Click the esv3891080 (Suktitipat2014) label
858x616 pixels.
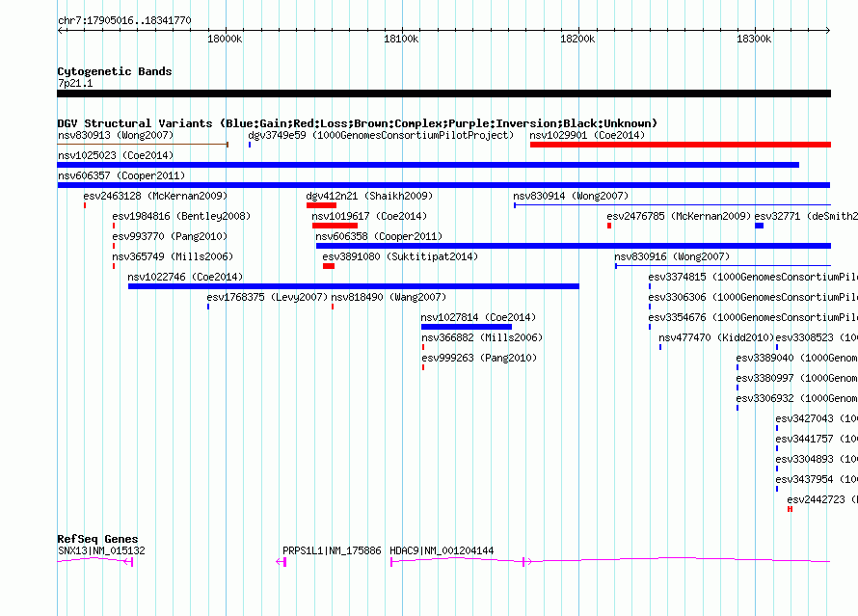400,256
